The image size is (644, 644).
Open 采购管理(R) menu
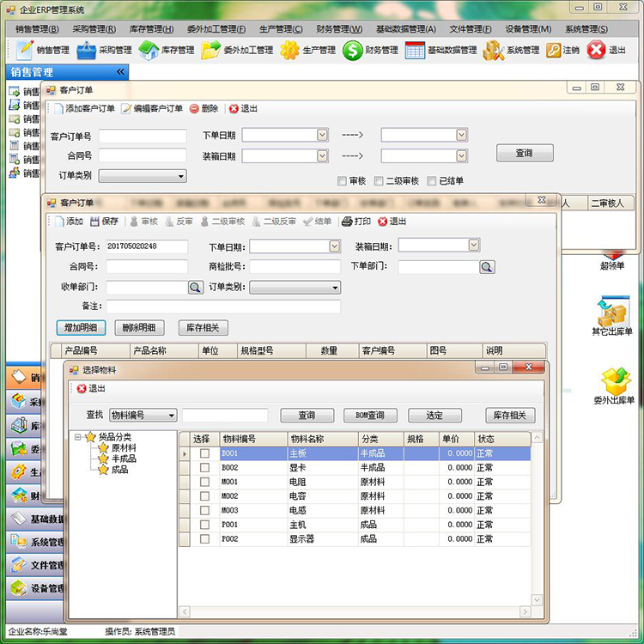pyautogui.click(x=94, y=28)
